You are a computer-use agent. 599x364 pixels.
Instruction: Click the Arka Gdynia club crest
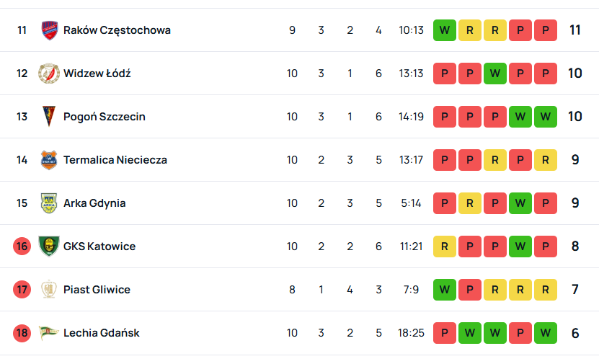pos(48,203)
